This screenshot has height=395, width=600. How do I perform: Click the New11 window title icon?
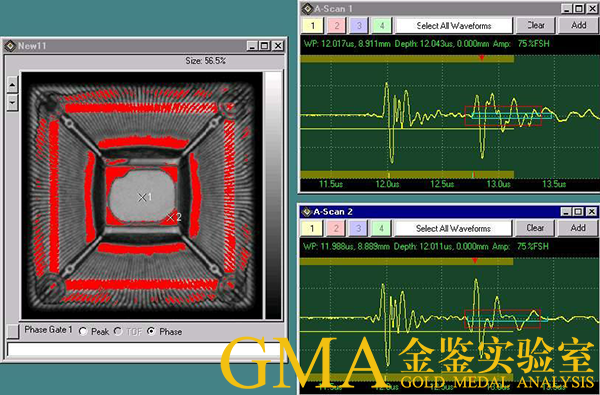point(10,46)
